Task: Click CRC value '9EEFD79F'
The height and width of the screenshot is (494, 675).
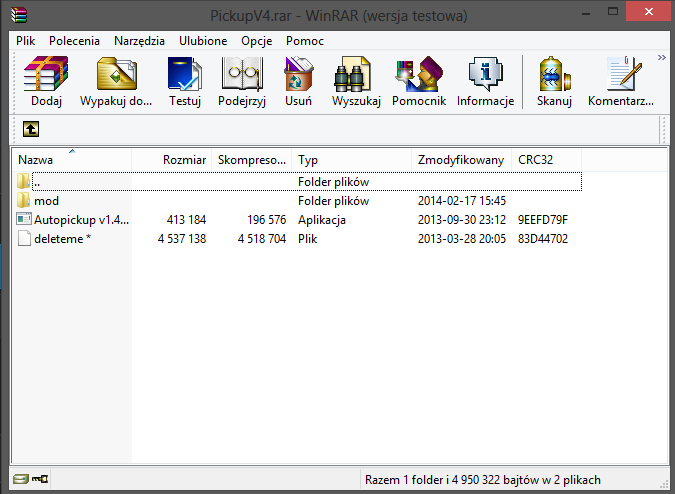Action: [543, 220]
